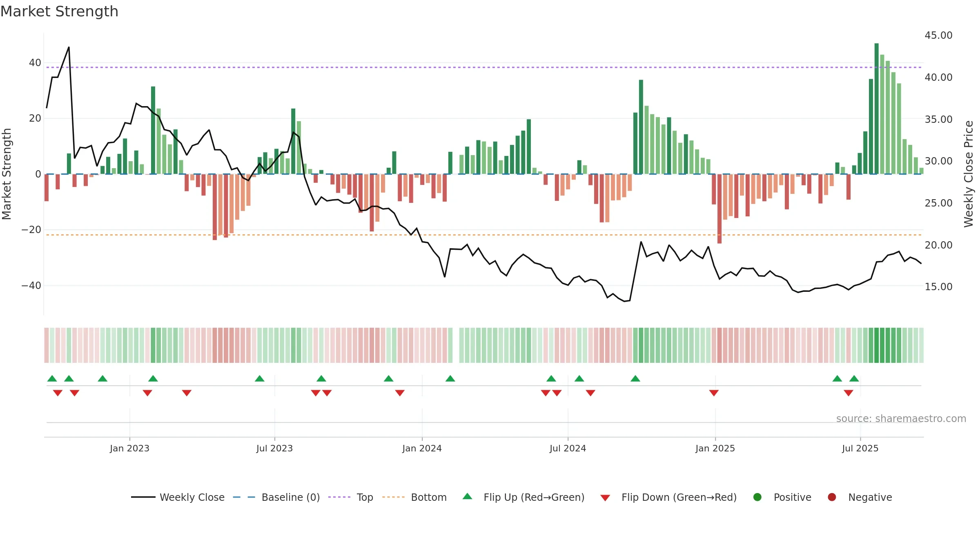Click the Jul 2025 axis label
The height and width of the screenshot is (551, 980).
tap(860, 448)
